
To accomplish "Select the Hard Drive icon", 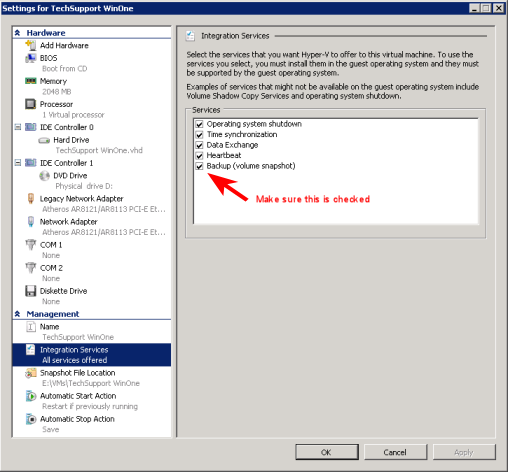I will [x=44, y=140].
